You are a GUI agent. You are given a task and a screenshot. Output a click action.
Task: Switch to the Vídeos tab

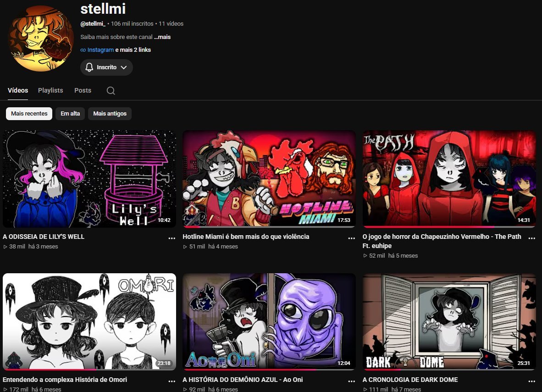18,90
